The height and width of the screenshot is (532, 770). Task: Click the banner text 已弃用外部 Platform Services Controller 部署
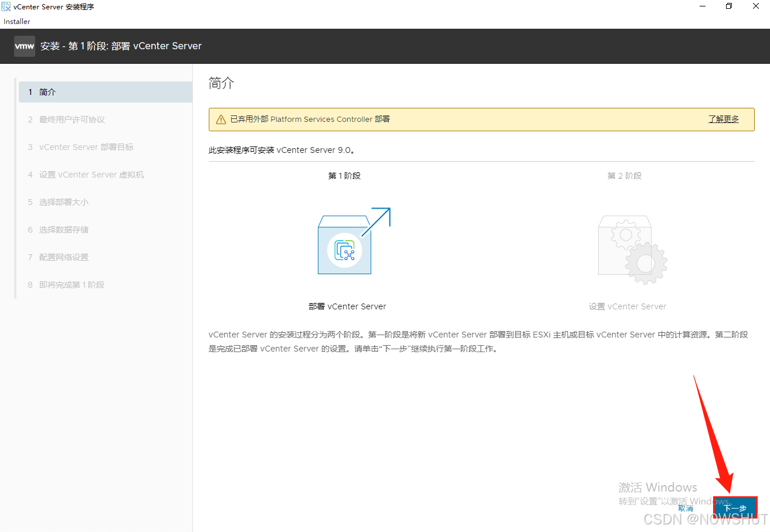click(310, 119)
